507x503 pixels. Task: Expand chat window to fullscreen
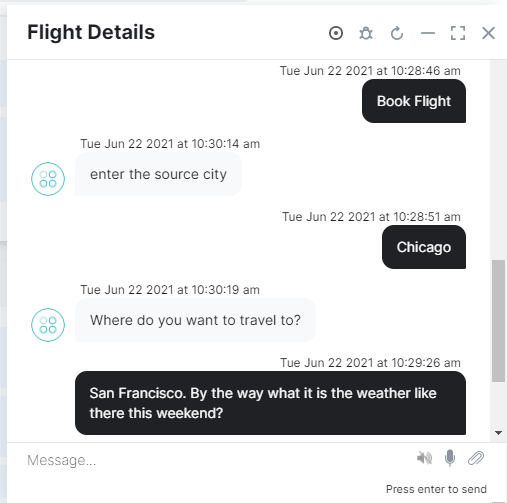tap(458, 33)
